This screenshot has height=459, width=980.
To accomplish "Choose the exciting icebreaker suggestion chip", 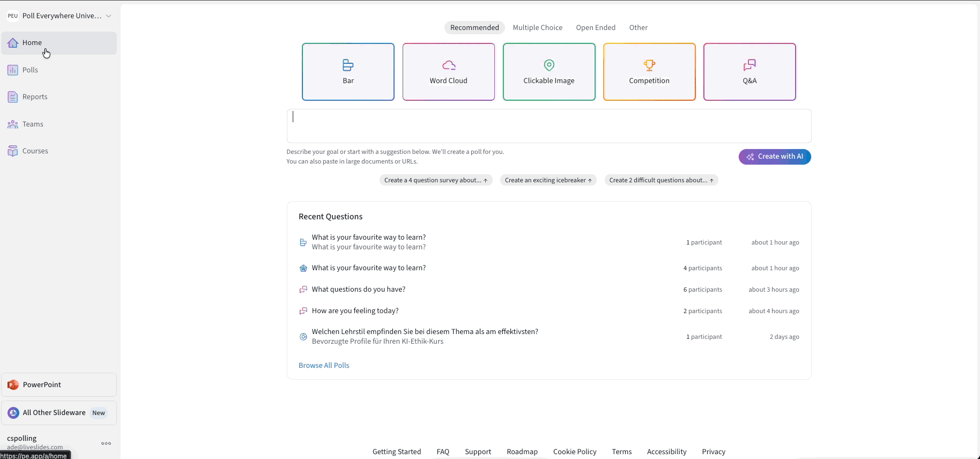I will [548, 180].
